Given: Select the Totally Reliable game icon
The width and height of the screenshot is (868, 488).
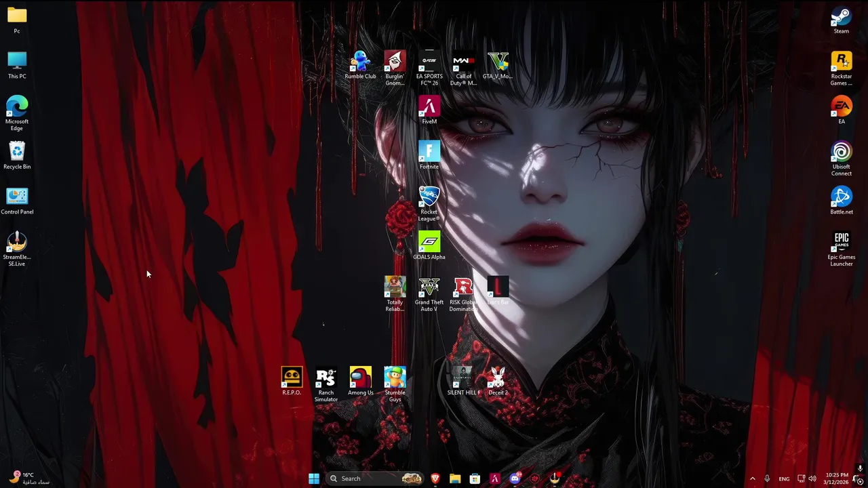Looking at the screenshot, I should pos(395,294).
